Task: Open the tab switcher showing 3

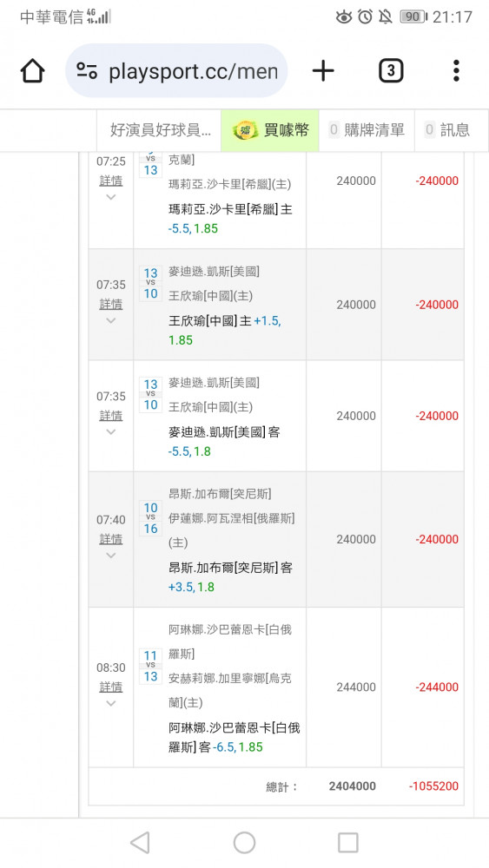Action: (391, 71)
